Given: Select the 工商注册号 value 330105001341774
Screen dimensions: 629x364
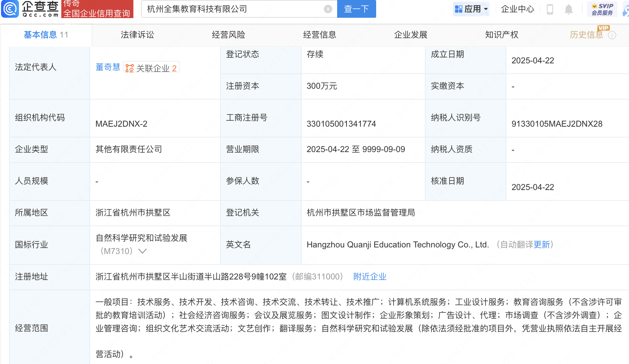Looking at the screenshot, I should [341, 124].
